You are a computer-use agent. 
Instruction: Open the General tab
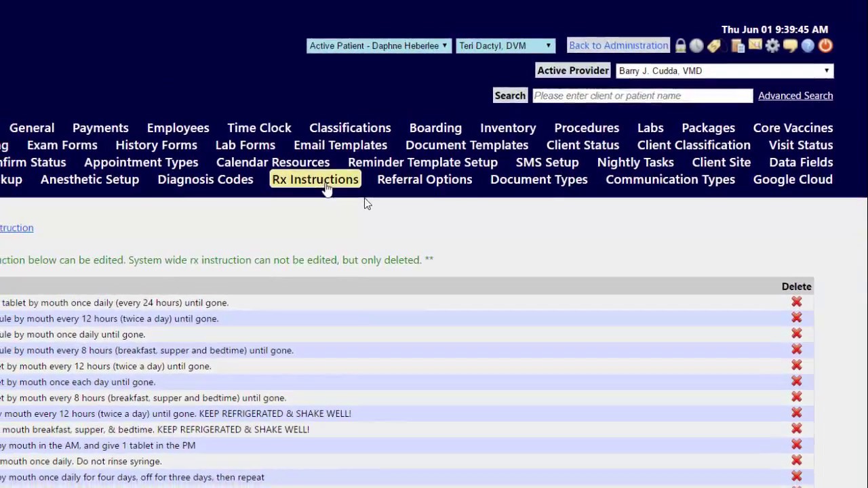tap(32, 128)
